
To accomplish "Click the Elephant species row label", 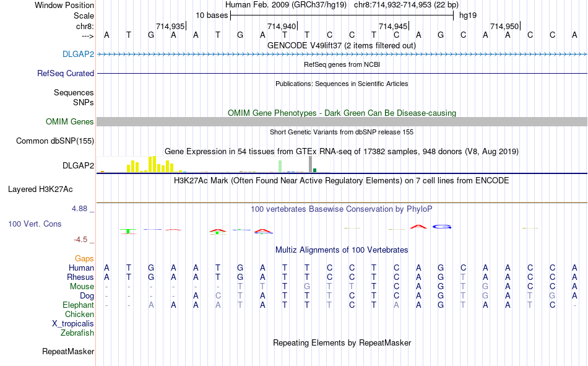I will click(78, 305).
